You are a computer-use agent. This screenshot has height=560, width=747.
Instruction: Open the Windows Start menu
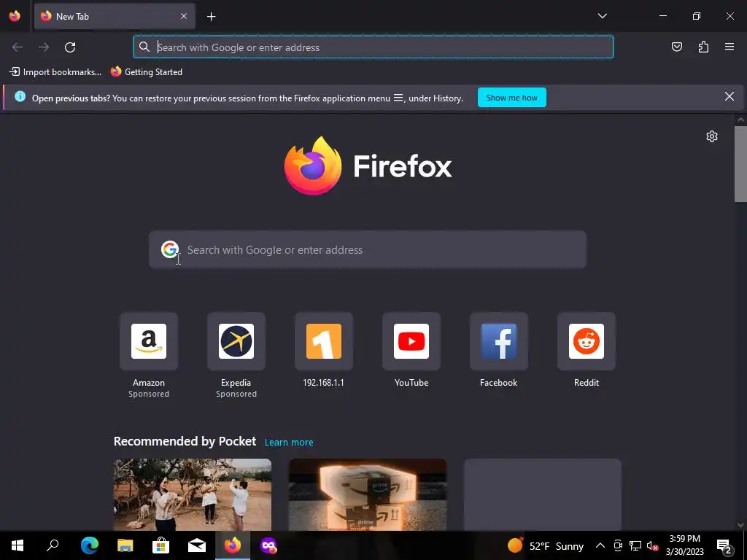[x=18, y=545]
